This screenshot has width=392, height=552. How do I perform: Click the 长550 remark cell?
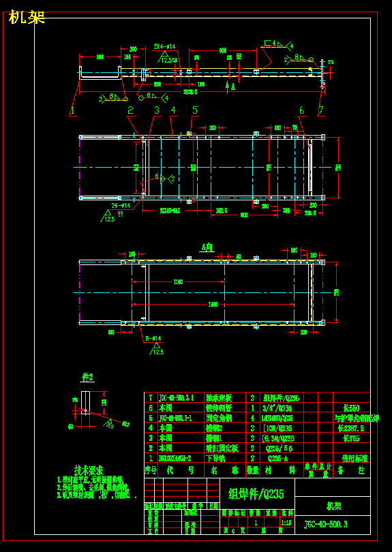(x=351, y=408)
